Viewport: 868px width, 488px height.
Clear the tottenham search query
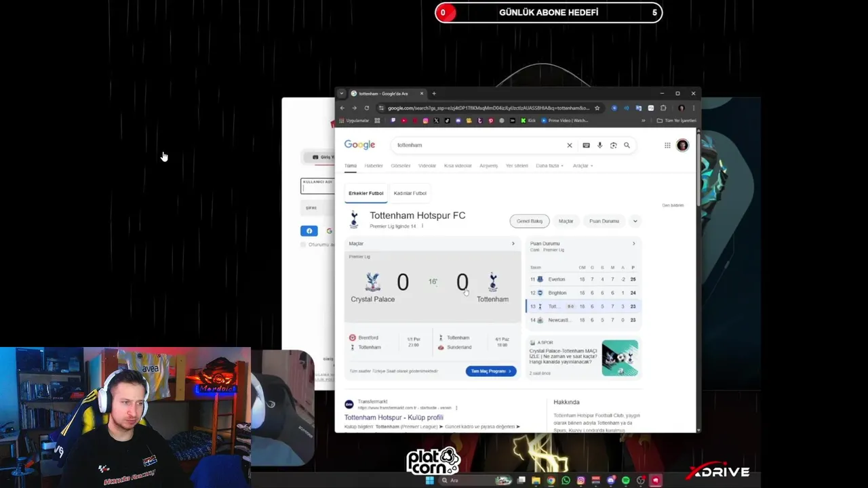click(570, 145)
